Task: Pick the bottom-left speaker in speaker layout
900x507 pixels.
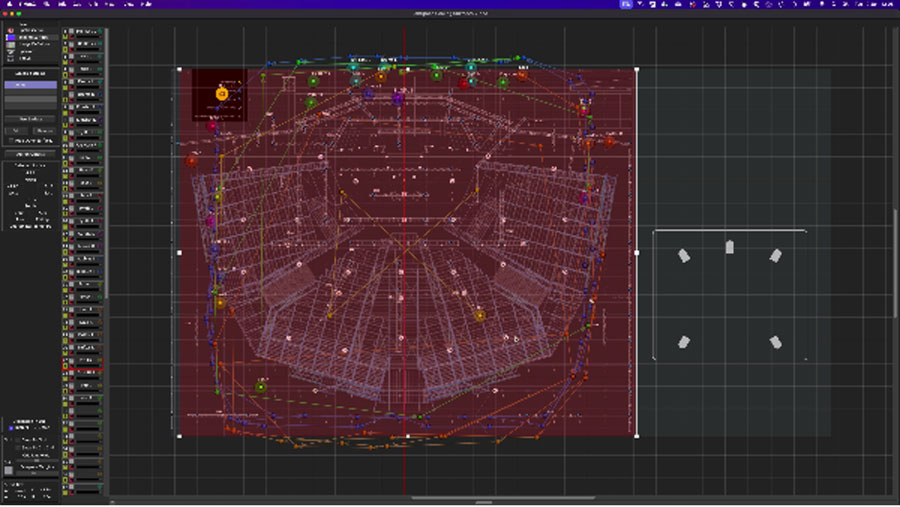Action: click(x=684, y=342)
